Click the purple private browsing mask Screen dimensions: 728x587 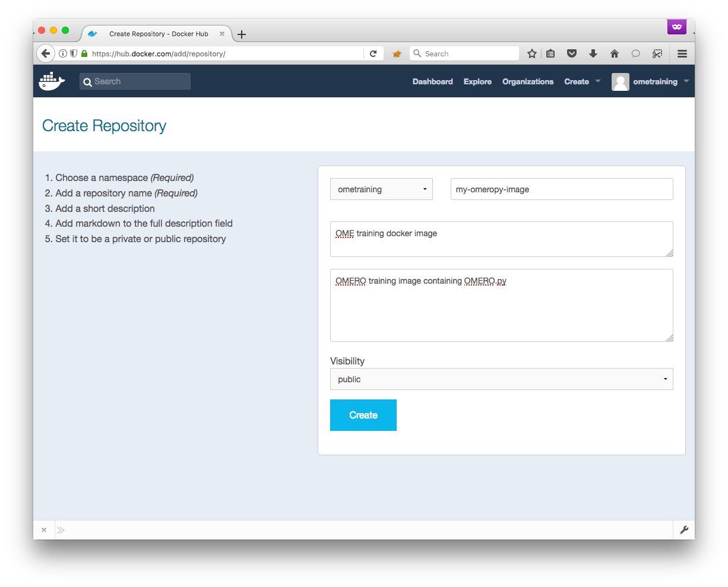(x=676, y=27)
